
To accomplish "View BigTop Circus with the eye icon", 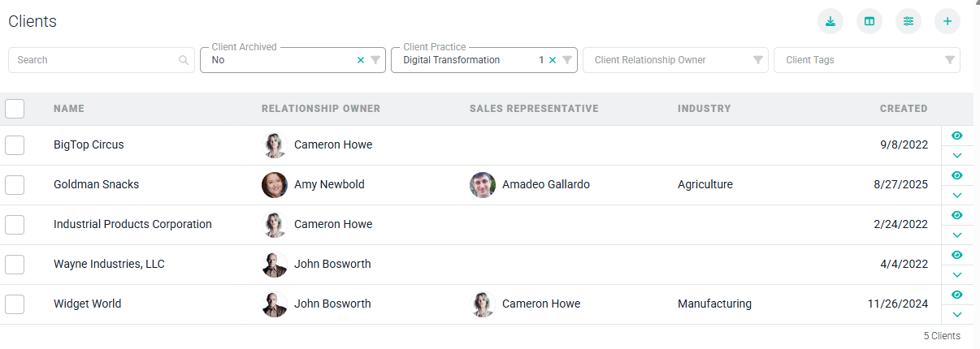I will pos(956,136).
